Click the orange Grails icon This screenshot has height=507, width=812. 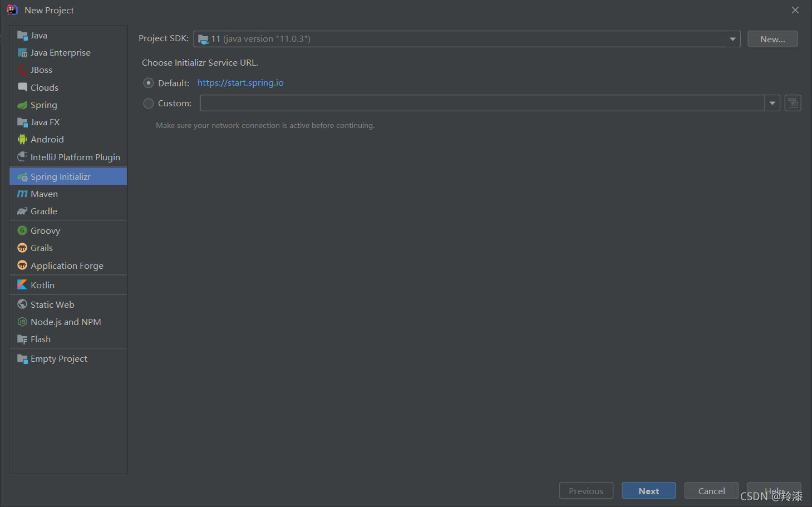point(22,248)
